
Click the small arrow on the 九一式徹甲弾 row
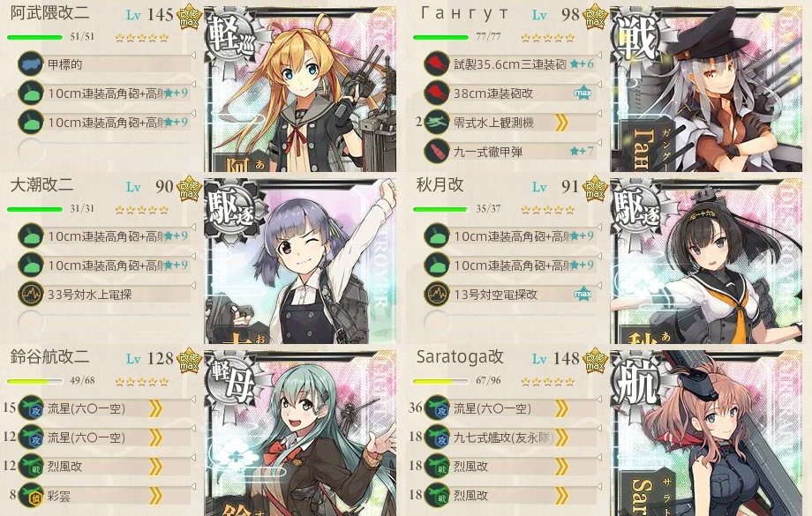coord(599,142)
